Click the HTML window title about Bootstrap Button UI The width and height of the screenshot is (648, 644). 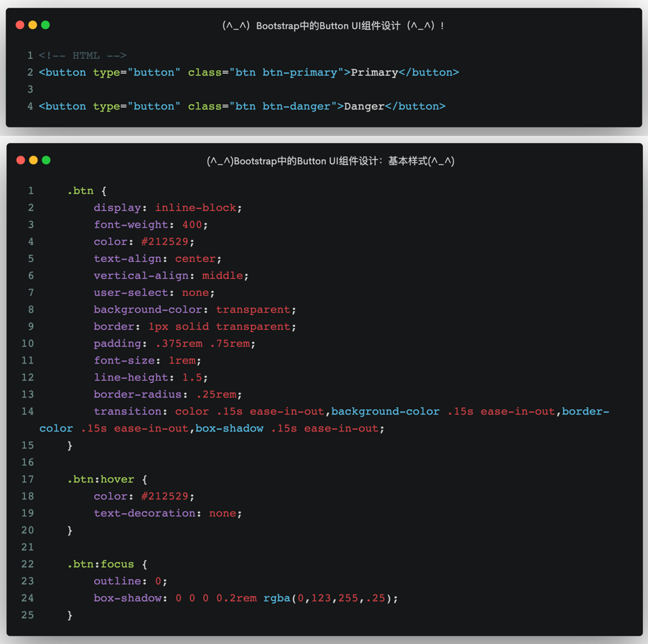333,26
